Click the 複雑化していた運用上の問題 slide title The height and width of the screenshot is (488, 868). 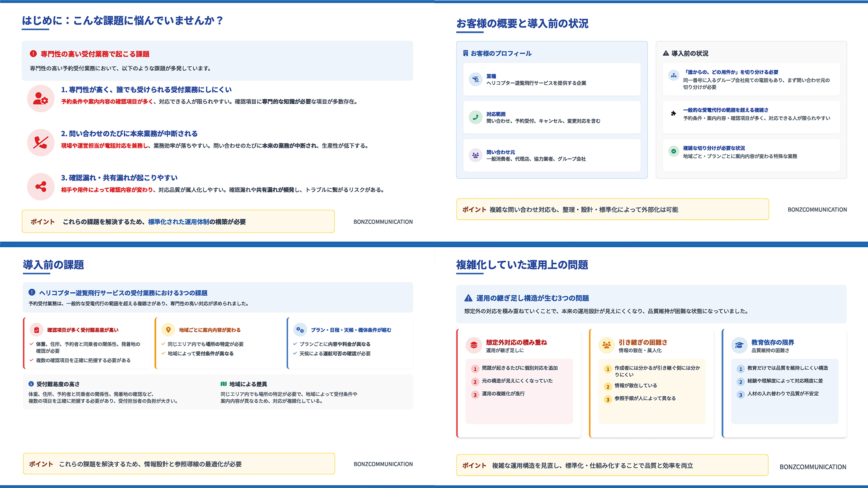click(522, 265)
